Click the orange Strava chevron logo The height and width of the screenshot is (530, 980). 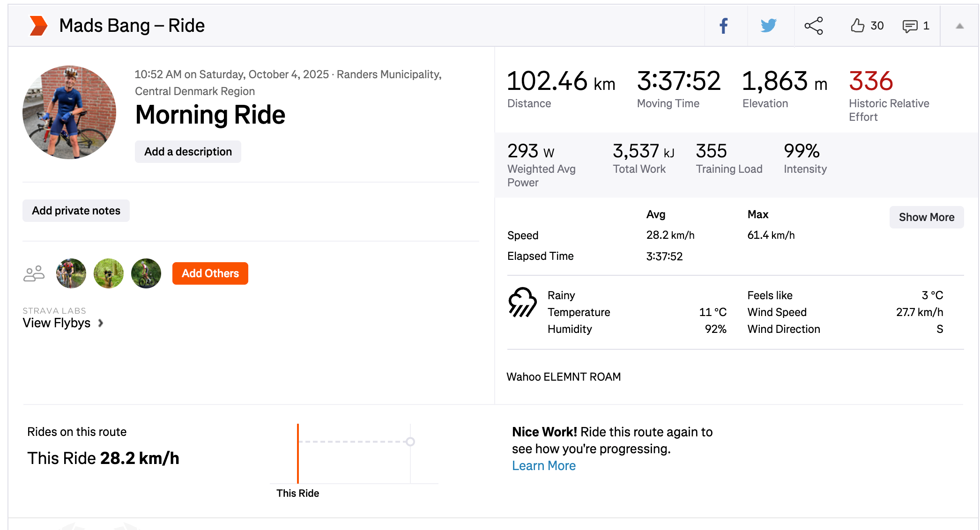click(x=38, y=26)
